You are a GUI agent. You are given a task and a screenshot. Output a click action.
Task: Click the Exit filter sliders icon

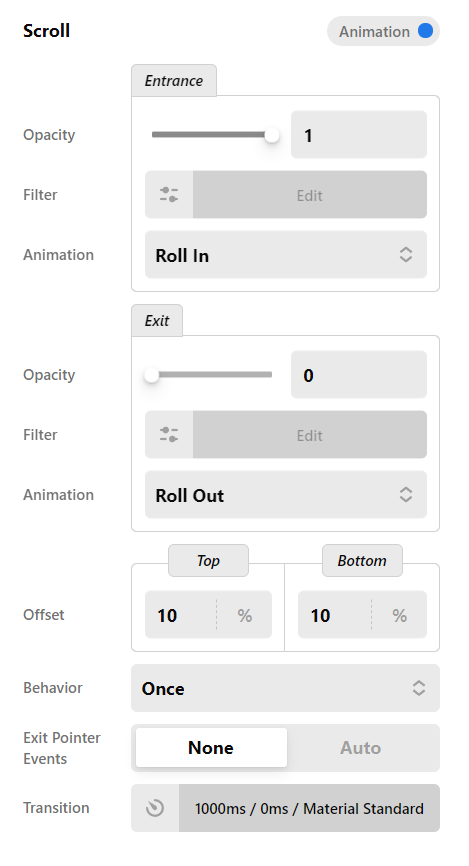click(x=169, y=434)
